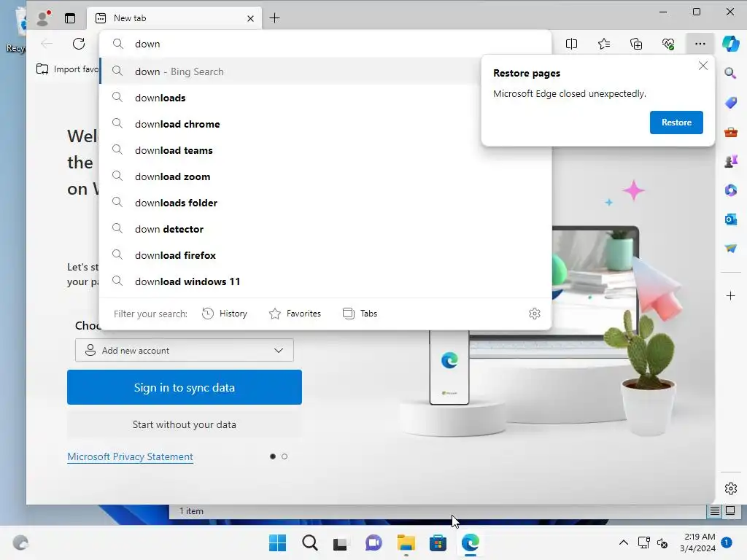The image size is (747, 560).
Task: Filter search by History
Action: [225, 314]
